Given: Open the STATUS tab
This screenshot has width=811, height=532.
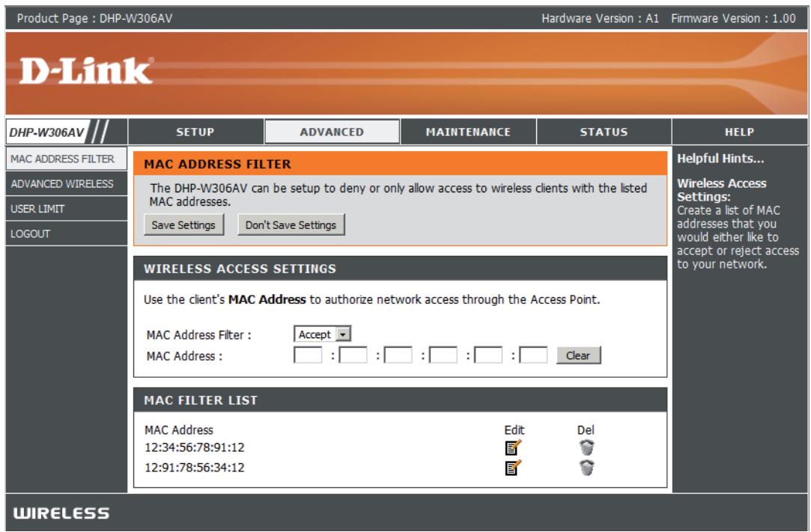Looking at the screenshot, I should click(604, 132).
